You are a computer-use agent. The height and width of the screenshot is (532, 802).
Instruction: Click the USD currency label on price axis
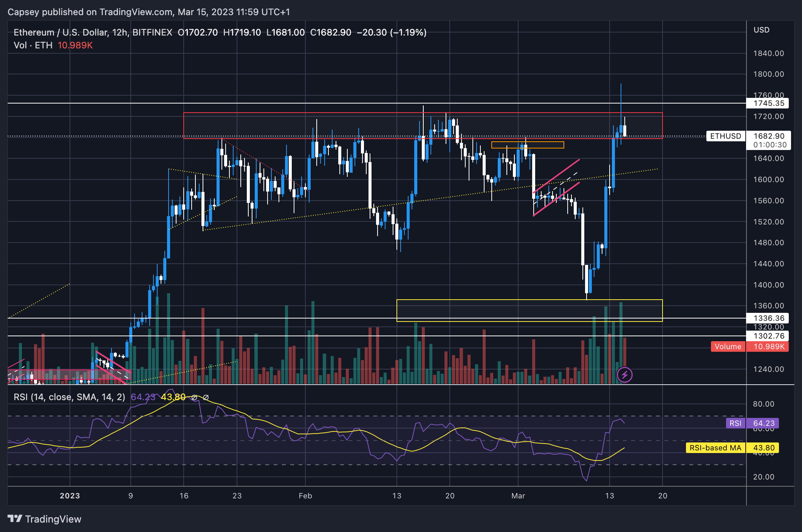click(x=761, y=30)
